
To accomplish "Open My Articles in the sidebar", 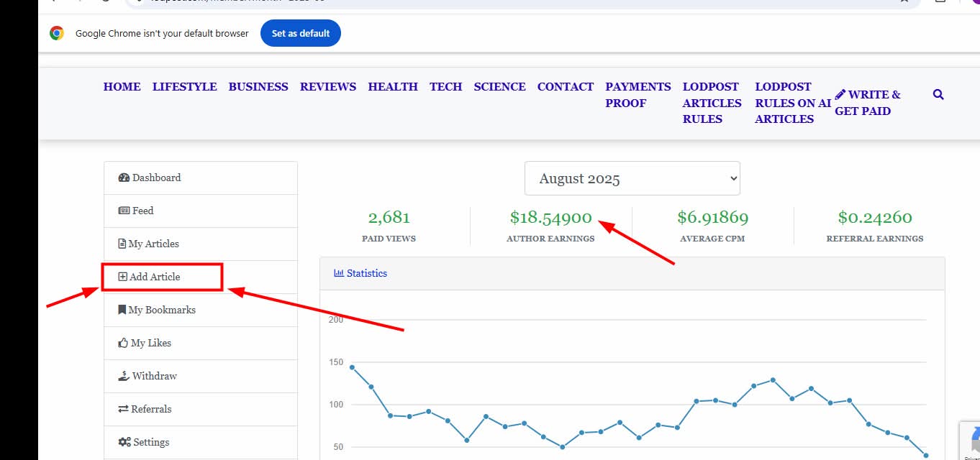I will point(153,244).
